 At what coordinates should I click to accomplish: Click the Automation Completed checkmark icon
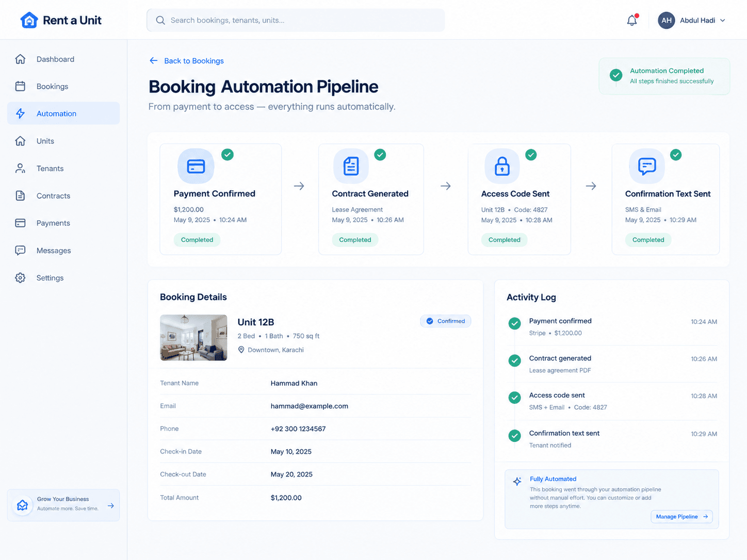616,75
